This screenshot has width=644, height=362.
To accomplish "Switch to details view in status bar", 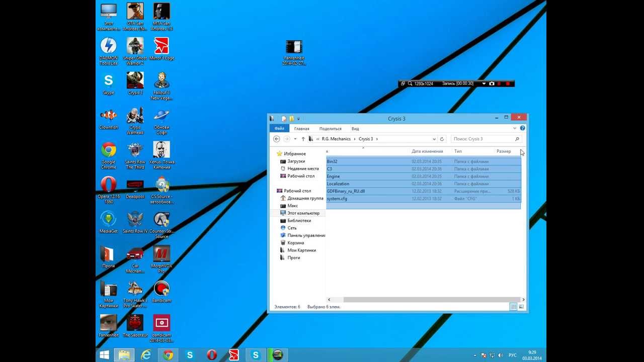I will click(513, 307).
